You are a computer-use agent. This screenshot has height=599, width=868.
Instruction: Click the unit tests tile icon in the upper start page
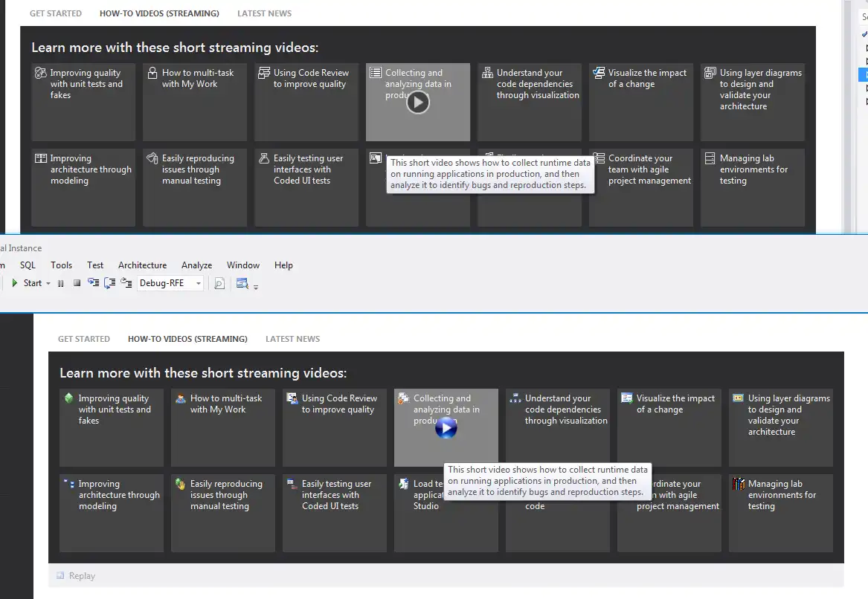pos(40,73)
